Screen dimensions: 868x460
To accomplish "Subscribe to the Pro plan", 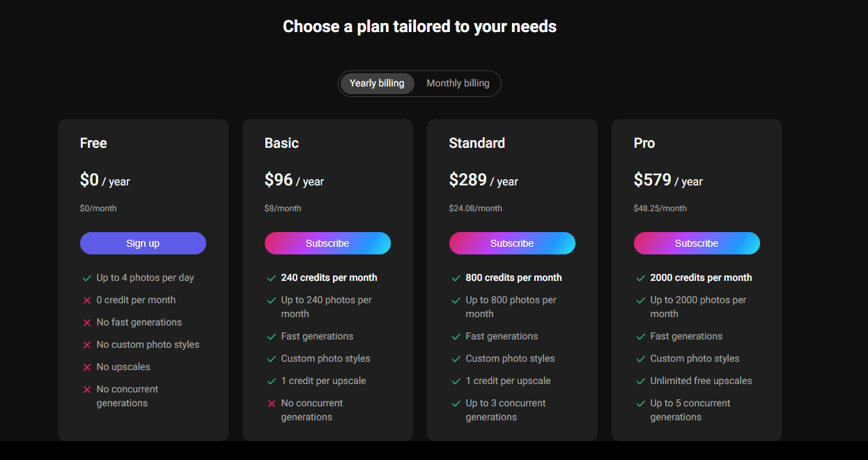I will tap(697, 243).
